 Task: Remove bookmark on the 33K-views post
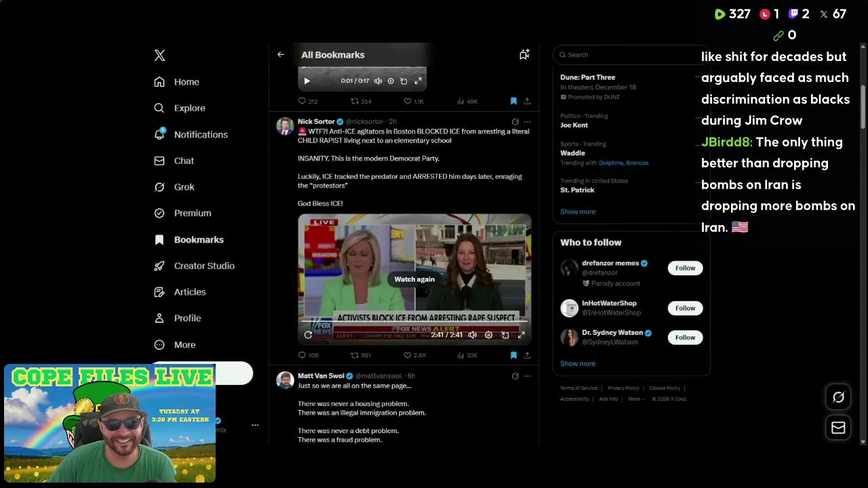click(x=513, y=355)
